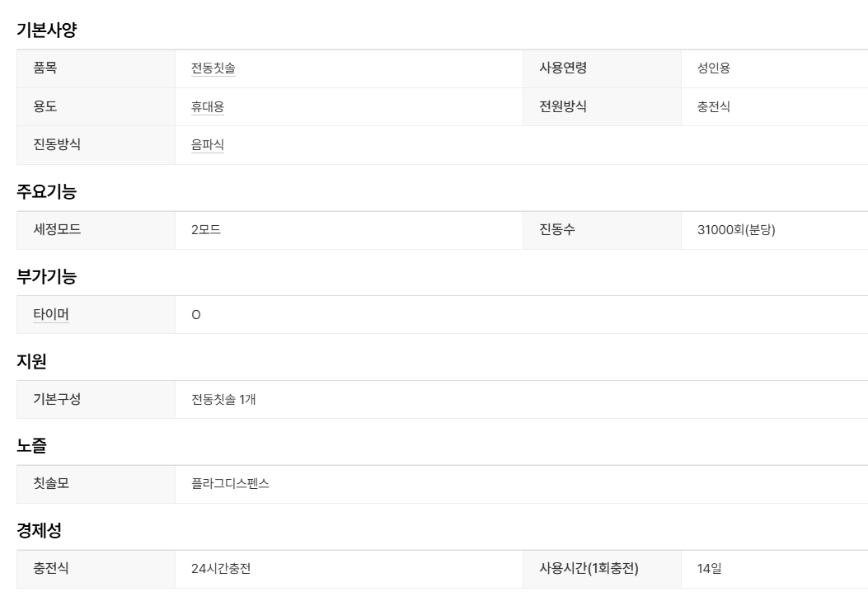Click the 2모드 cleaning mode value
Viewport: 868px width, 606px height.
[x=206, y=229]
